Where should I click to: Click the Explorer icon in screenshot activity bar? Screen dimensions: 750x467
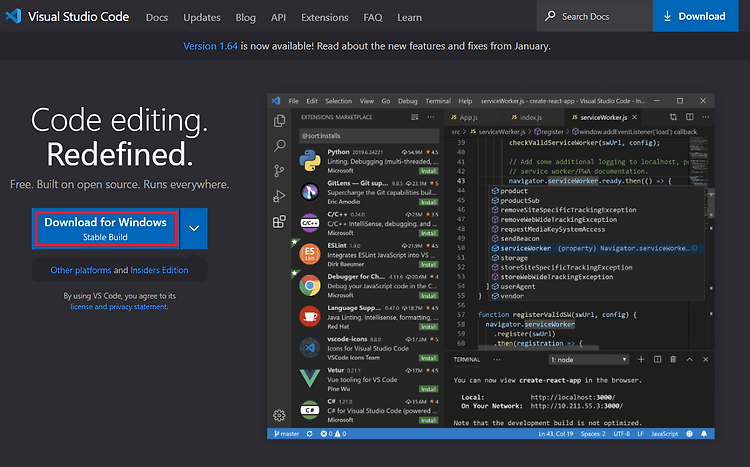click(279, 121)
